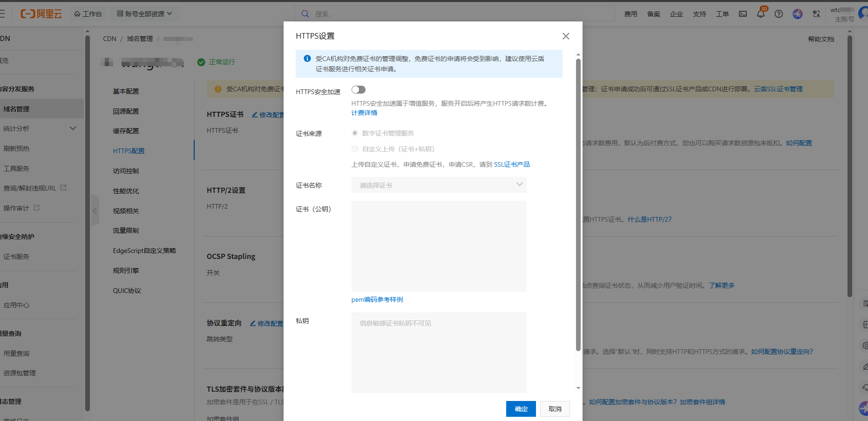Click the help question mark icon
This screenshot has height=421, width=868.
click(779, 14)
